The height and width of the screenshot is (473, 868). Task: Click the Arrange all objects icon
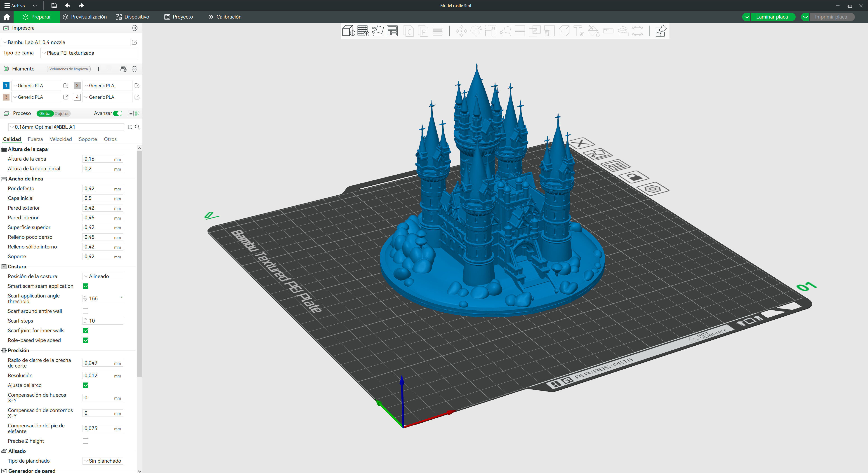click(x=392, y=31)
